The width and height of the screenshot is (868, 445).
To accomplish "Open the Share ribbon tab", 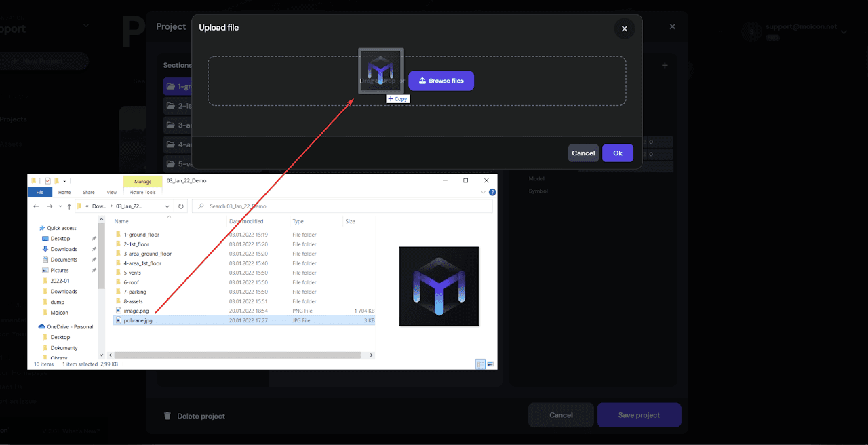I will coord(89,193).
